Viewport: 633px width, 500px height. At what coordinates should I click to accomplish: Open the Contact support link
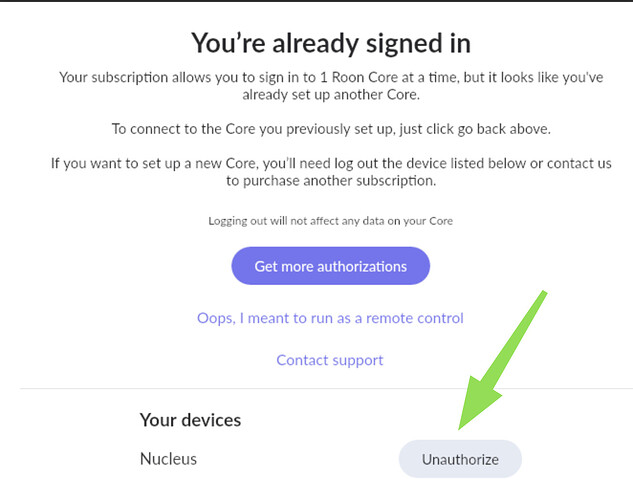330,360
